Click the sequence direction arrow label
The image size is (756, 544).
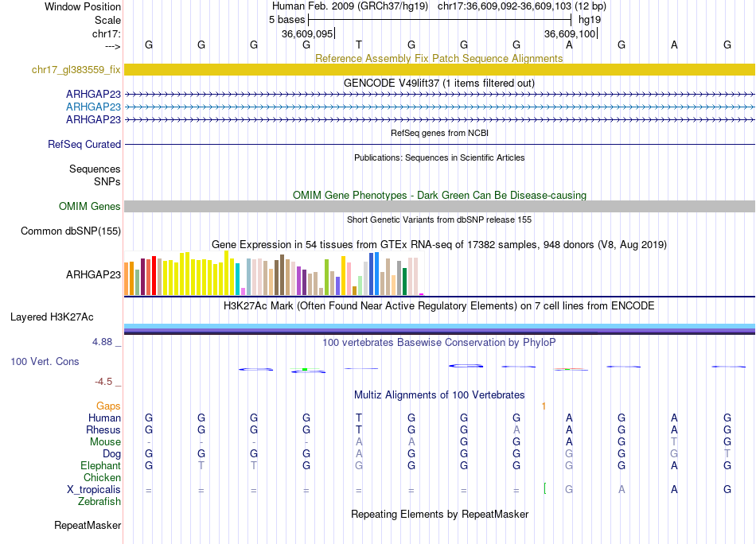click(x=112, y=46)
